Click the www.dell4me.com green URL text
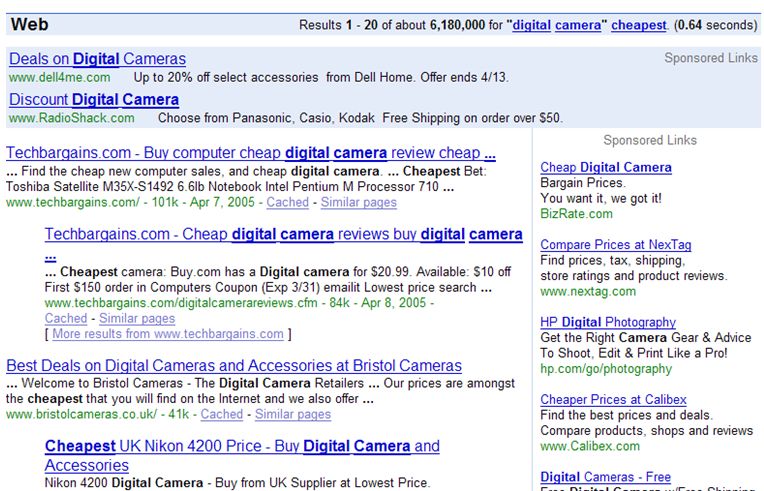 click(x=59, y=77)
